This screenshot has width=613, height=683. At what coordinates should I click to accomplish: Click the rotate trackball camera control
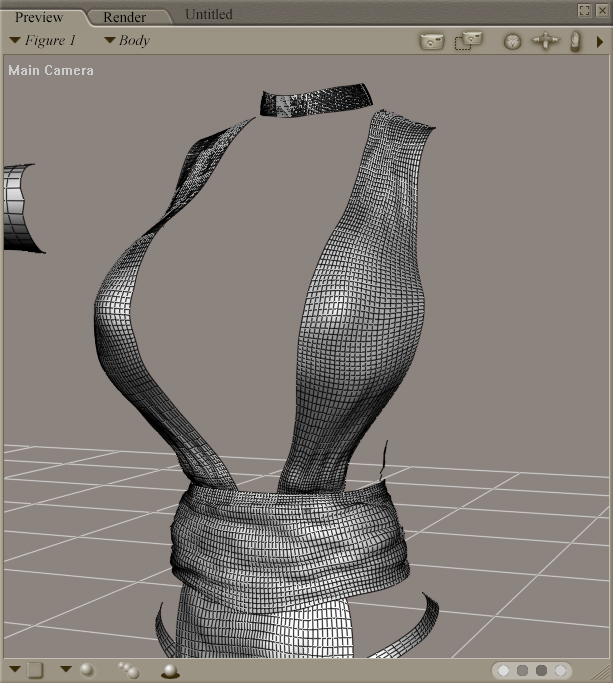(512, 42)
